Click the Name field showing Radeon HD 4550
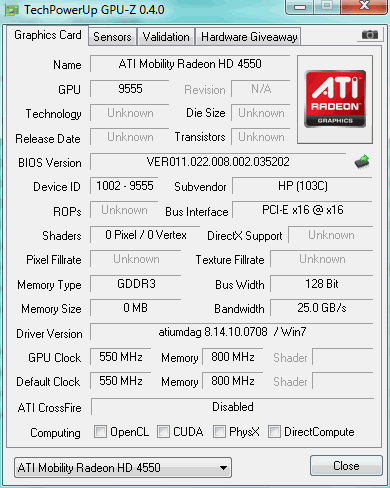Image resolution: width=390 pixels, height=488 pixels. [190, 64]
